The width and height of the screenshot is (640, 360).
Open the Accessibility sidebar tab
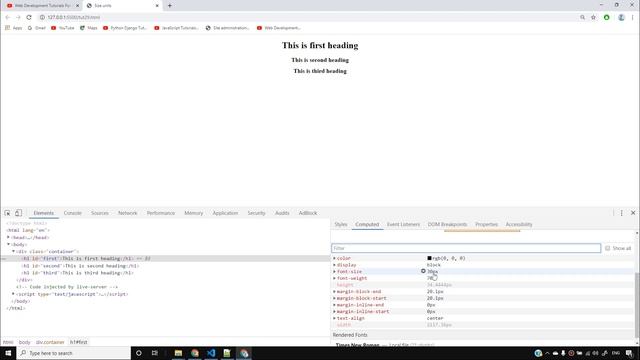pos(519,224)
